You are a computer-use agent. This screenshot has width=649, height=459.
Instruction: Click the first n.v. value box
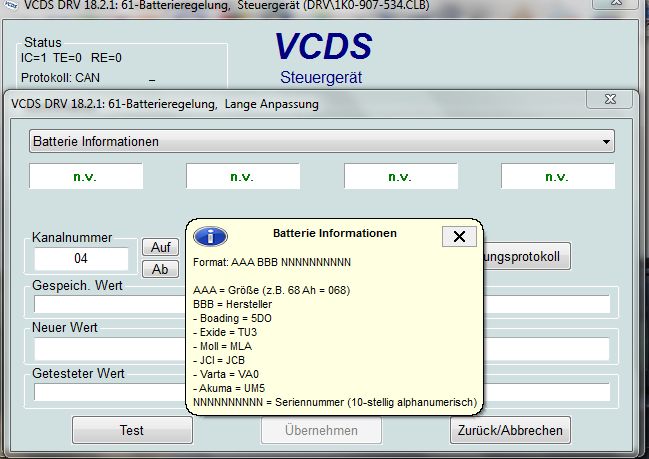click(x=86, y=176)
